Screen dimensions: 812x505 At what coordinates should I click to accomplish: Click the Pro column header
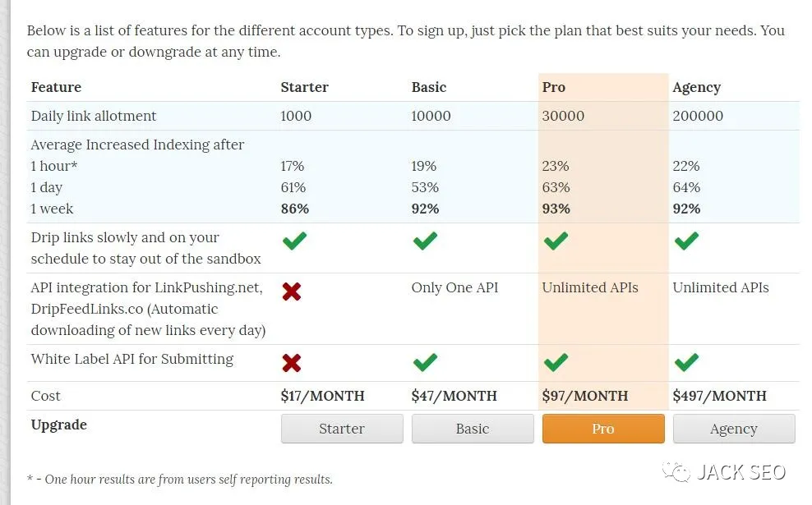pos(554,87)
